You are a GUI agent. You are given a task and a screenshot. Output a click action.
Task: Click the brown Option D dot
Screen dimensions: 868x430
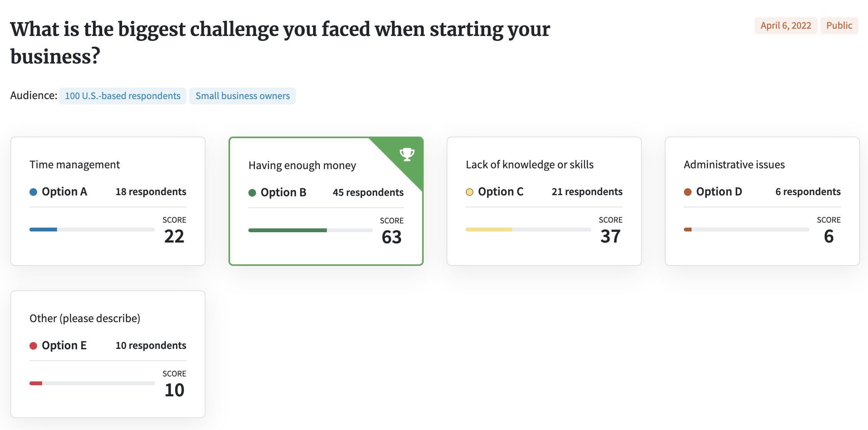(688, 192)
